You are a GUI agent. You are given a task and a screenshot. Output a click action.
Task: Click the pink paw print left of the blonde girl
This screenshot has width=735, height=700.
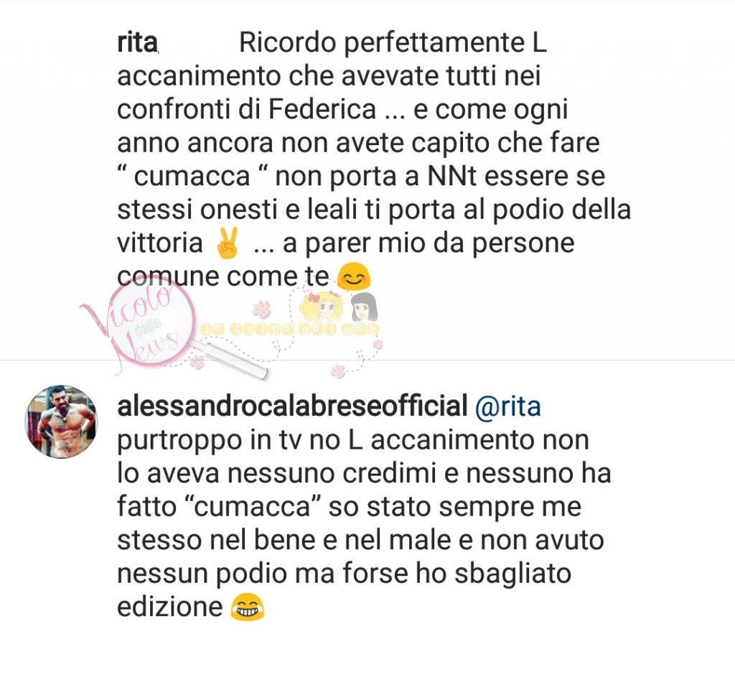coord(262,309)
